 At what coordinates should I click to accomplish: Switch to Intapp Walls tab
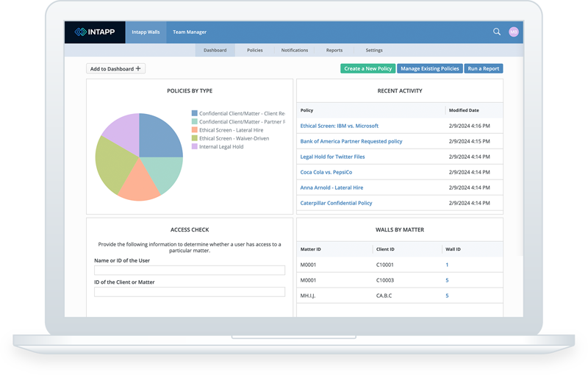(146, 32)
